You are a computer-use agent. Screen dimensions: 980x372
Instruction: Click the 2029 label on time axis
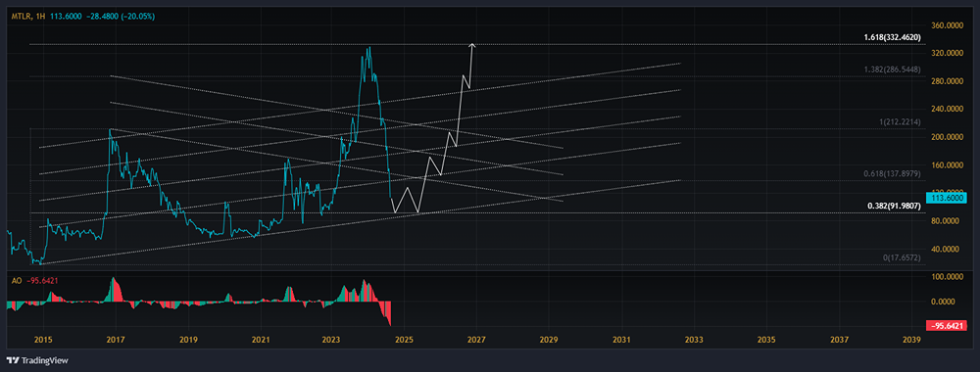(549, 340)
